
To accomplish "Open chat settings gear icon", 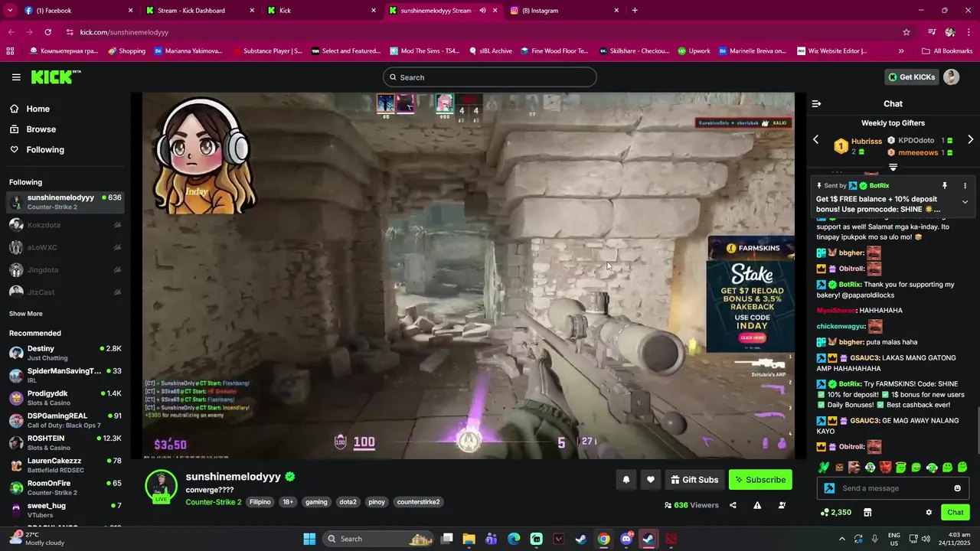I will (929, 512).
